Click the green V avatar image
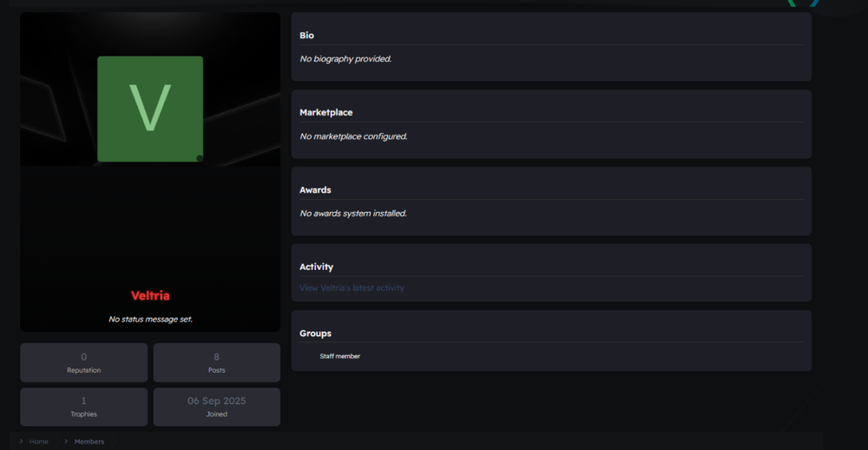 (149, 109)
